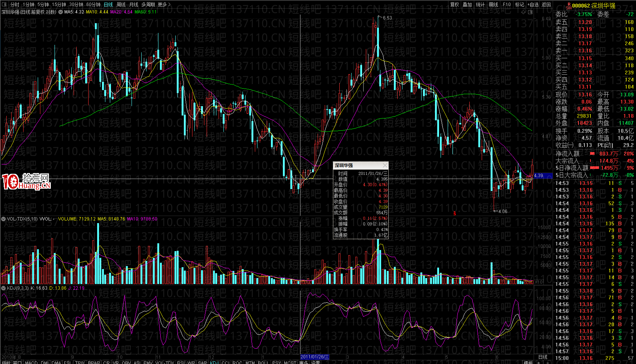Switch to the 周线 weekly chart
The width and height of the screenshot is (636, 364).
[x=121, y=4]
